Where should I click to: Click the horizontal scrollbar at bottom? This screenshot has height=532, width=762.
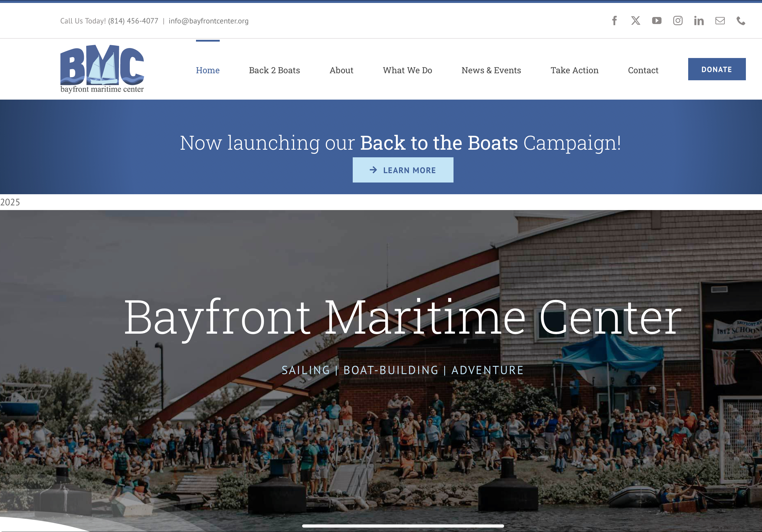coord(403,526)
